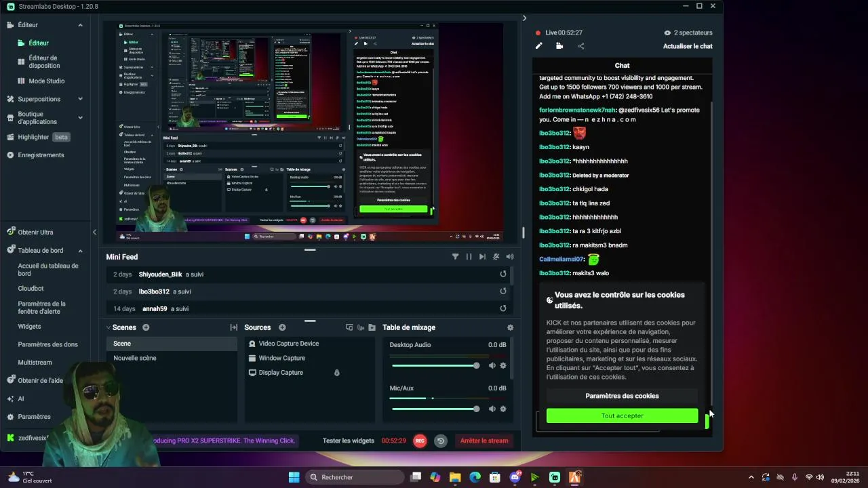Toggle the replay buffer button
The height and width of the screenshot is (488, 868).
[441, 441]
